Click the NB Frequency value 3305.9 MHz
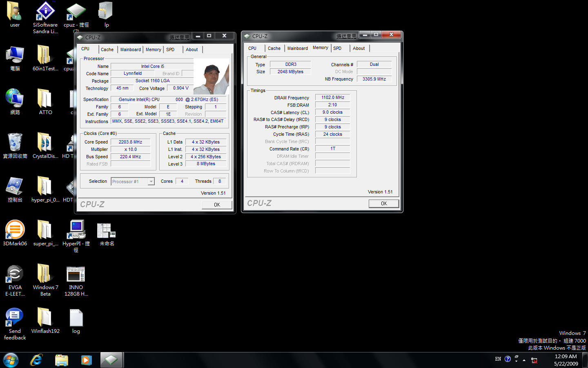Screen dimensions: 588x368 tap(374, 79)
